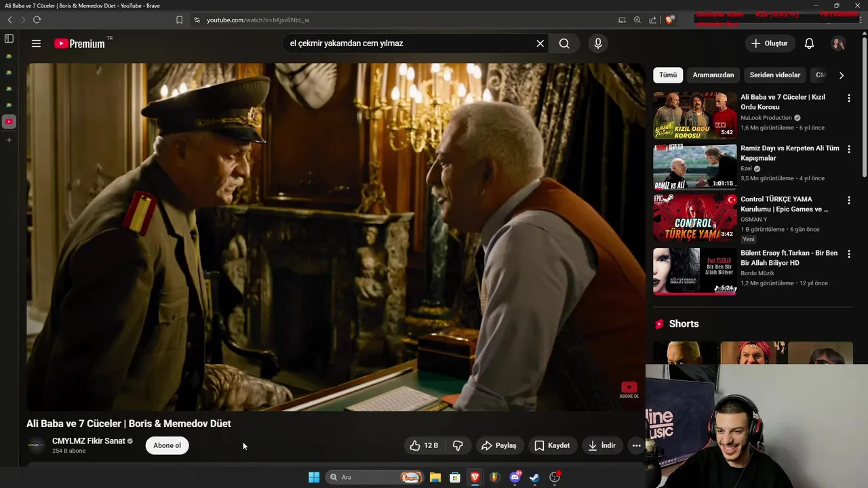Open Bülent Ersoy ft.Tarkan video title
This screenshot has height=488, width=868.
click(789, 258)
